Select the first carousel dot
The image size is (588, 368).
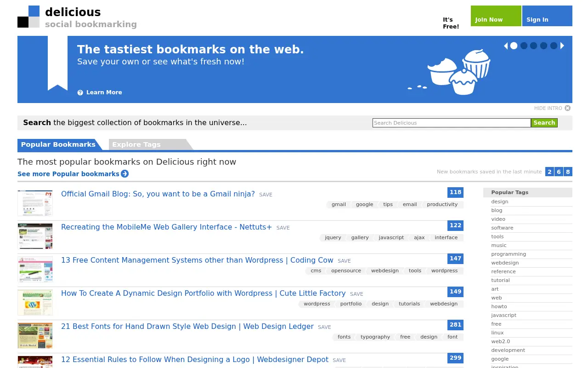(x=514, y=46)
